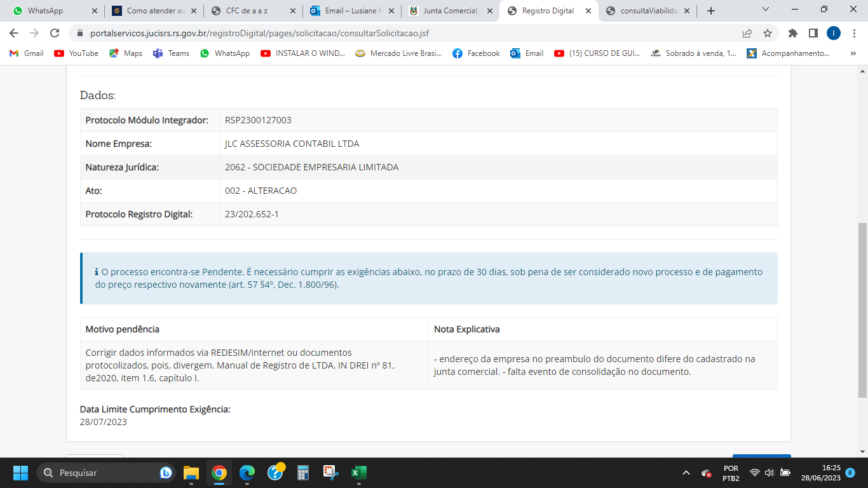This screenshot has height=488, width=868.
Task: Open Teams bookmark
Action: (x=172, y=53)
